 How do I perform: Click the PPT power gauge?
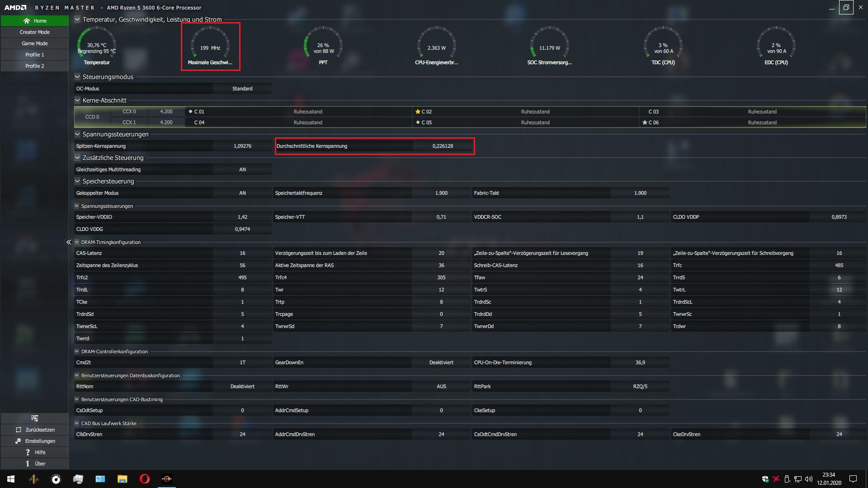323,46
